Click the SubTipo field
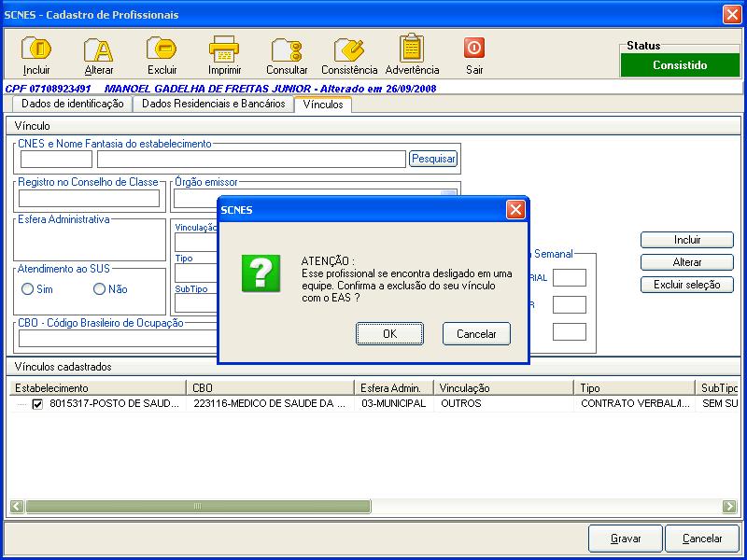 click(196, 302)
